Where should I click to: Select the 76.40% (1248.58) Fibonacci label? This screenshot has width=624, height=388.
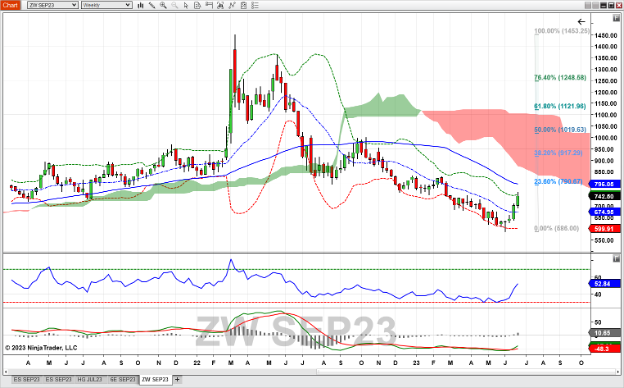(560, 77)
